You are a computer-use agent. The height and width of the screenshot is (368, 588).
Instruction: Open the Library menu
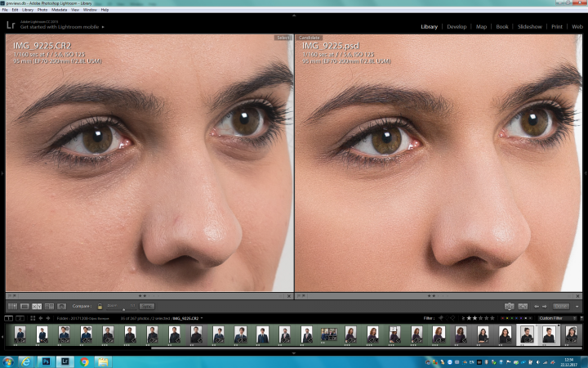tap(28, 10)
